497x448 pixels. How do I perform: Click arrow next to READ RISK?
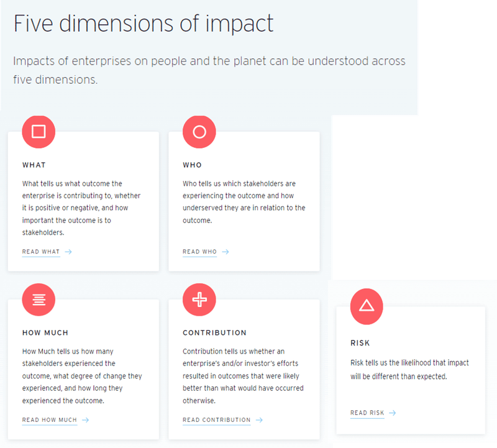pyautogui.click(x=393, y=413)
